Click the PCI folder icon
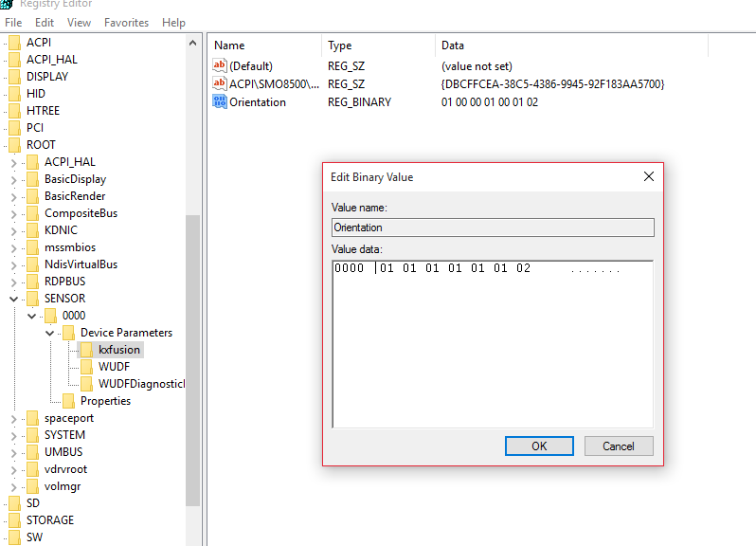Viewport: 756px width, 546px height. point(15,128)
